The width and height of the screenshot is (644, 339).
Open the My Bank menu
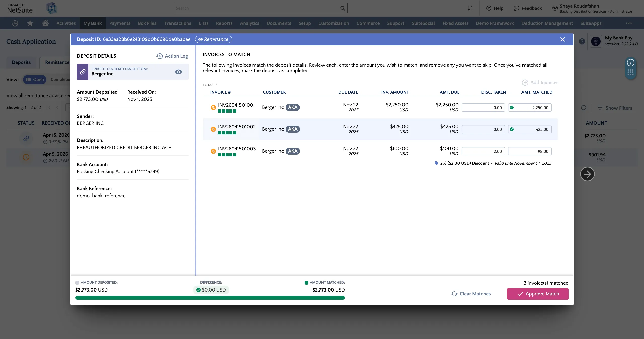pyautogui.click(x=93, y=23)
